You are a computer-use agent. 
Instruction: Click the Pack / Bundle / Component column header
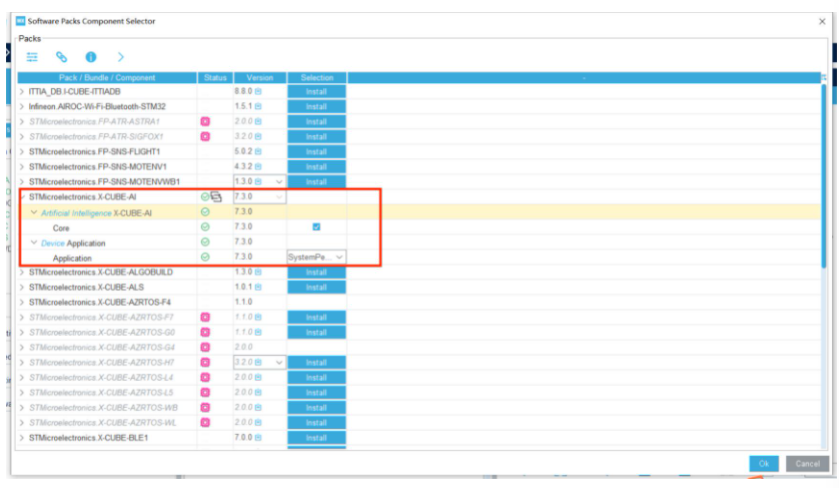[x=107, y=78]
